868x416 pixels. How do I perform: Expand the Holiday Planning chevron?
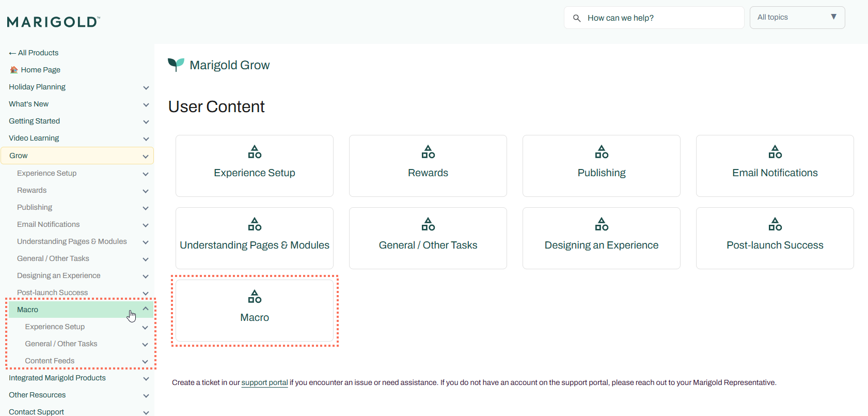click(x=146, y=87)
